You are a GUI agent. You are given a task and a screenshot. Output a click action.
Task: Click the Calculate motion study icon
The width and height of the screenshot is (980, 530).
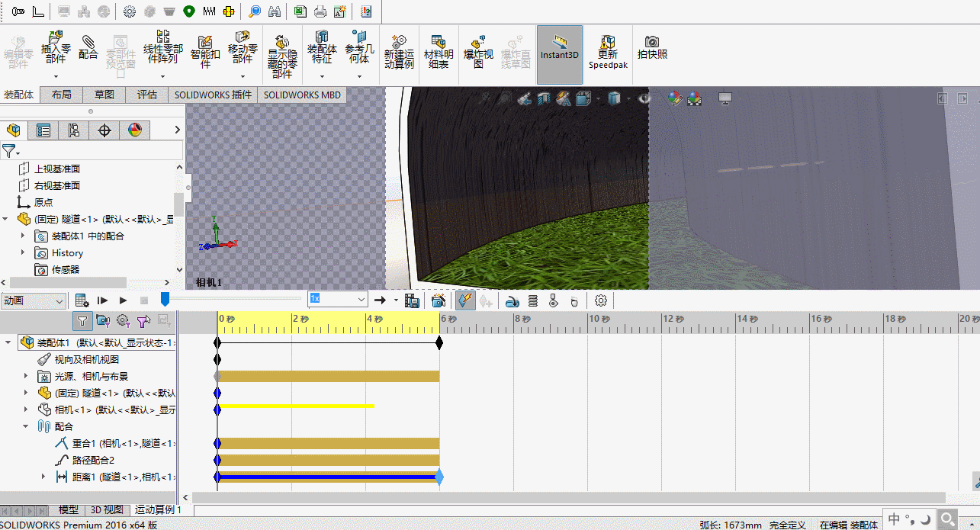tap(82, 300)
